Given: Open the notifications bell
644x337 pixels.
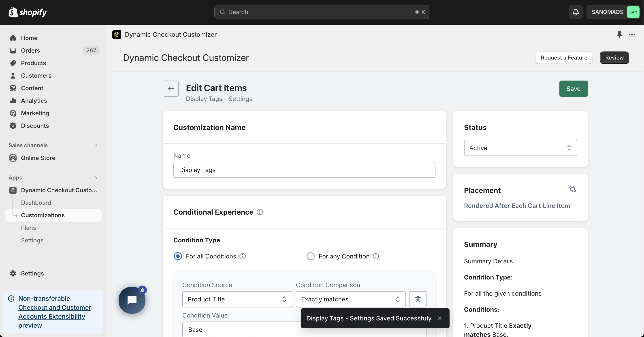Looking at the screenshot, I should tap(576, 12).
